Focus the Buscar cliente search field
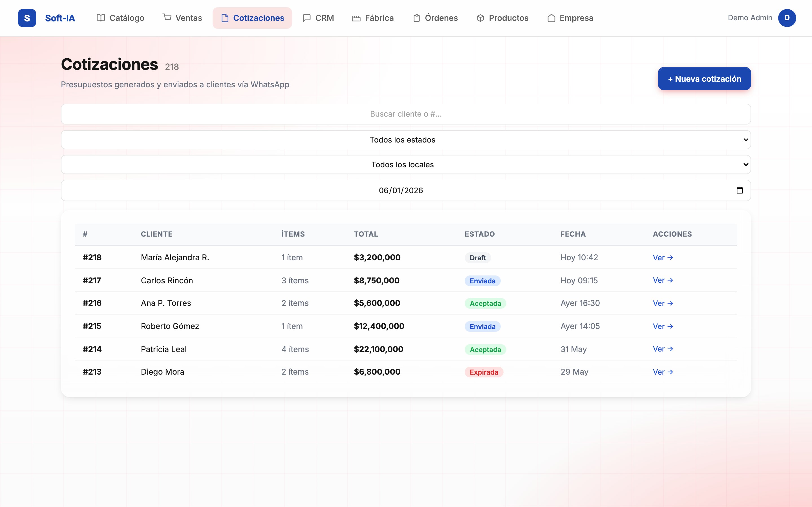Screen dimensions: 812x507 coord(406,114)
